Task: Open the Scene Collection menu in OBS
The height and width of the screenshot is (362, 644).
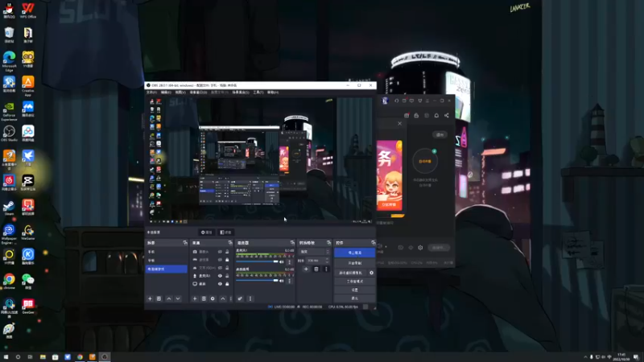Action: tap(241, 93)
